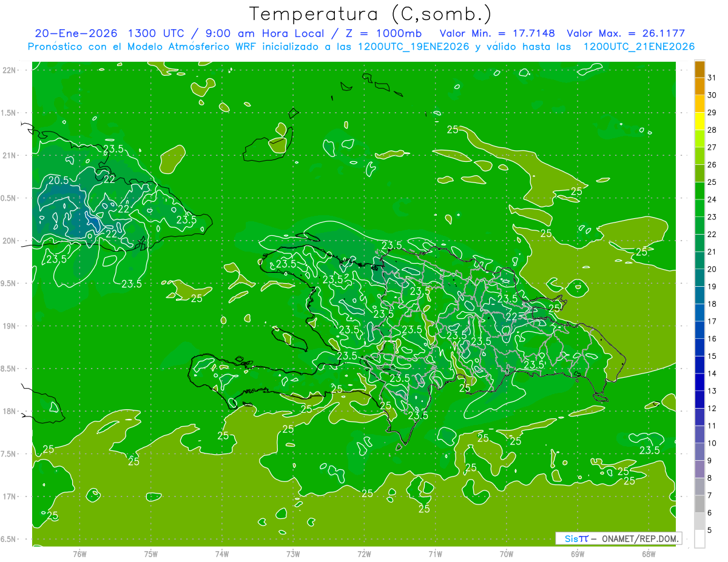Click the 22N latitude axis label
728x562 pixels.
10,70
